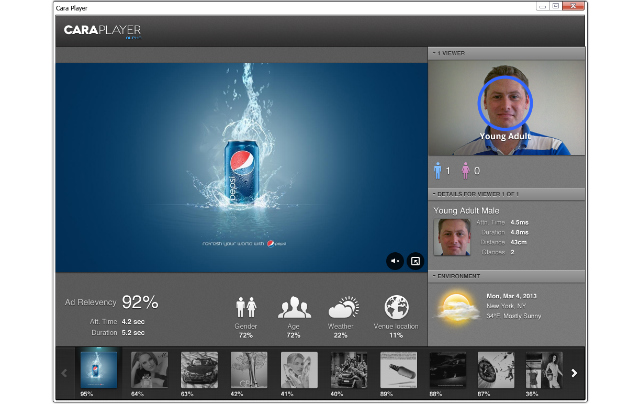This screenshot has width=640, height=404.
Task: Click the CARAPLAYER logo
Action: point(102,31)
